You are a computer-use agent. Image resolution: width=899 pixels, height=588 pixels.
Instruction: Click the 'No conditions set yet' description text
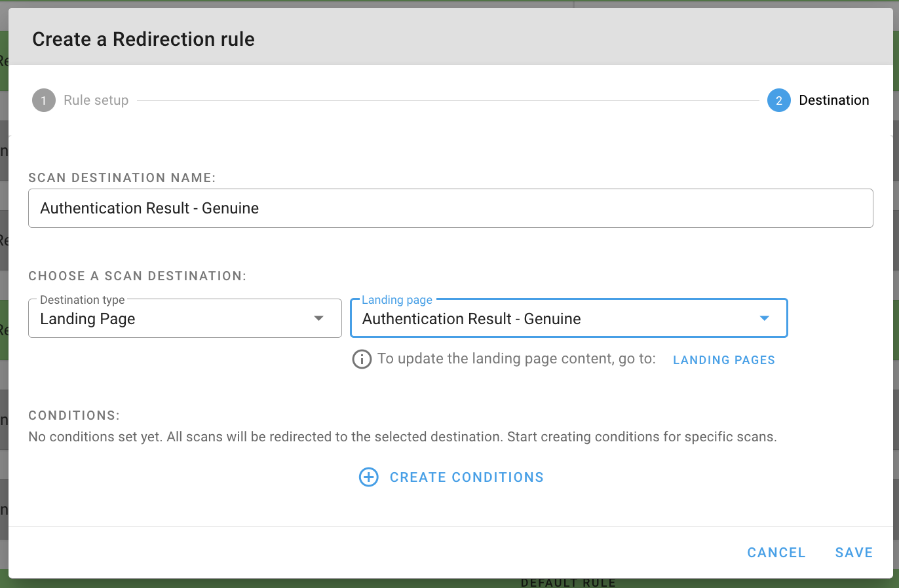402,437
